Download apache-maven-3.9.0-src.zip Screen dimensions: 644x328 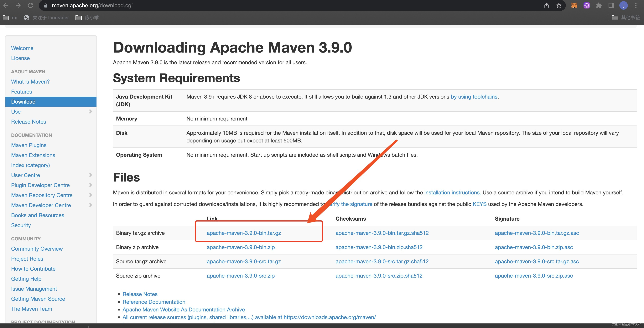point(241,275)
